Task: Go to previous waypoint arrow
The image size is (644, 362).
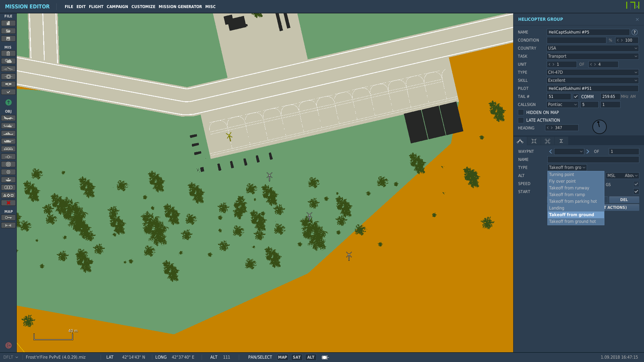Action: [550, 152]
